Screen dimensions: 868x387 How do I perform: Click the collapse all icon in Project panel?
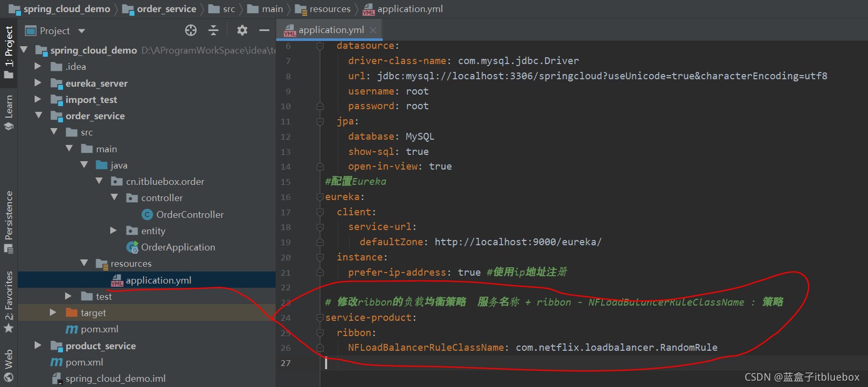[213, 30]
